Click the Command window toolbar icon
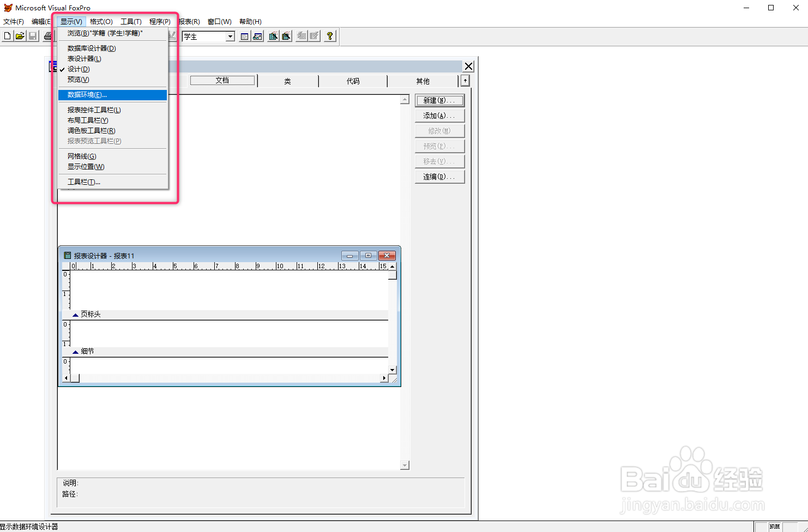 [245, 36]
